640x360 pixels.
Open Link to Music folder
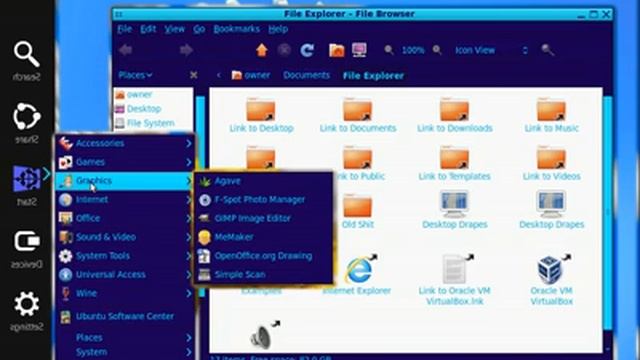551,116
